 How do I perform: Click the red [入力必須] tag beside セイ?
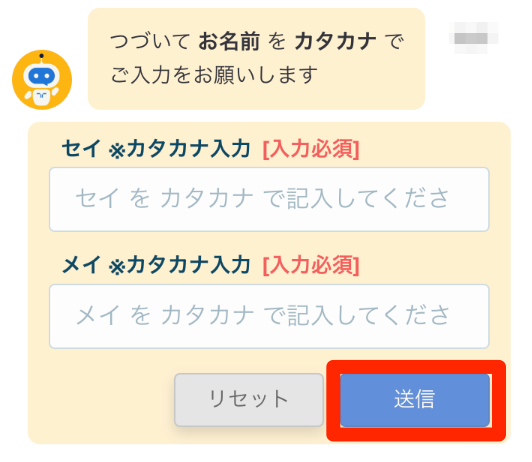311,149
